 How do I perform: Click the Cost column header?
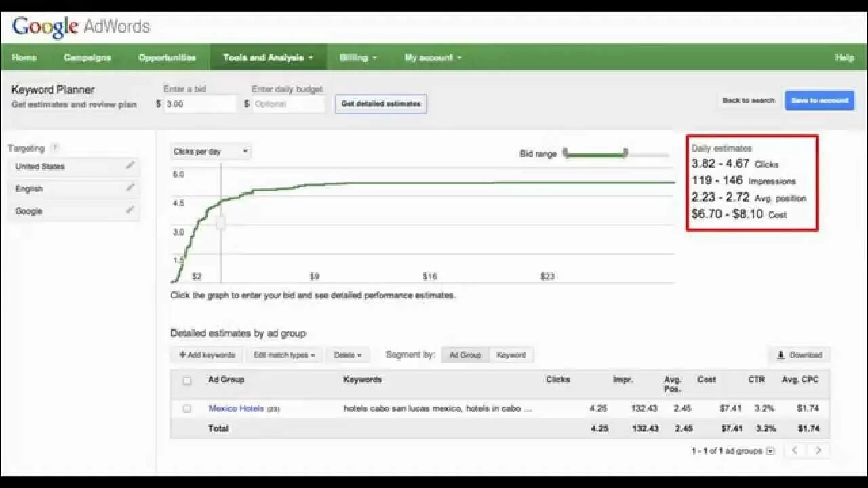pos(707,380)
